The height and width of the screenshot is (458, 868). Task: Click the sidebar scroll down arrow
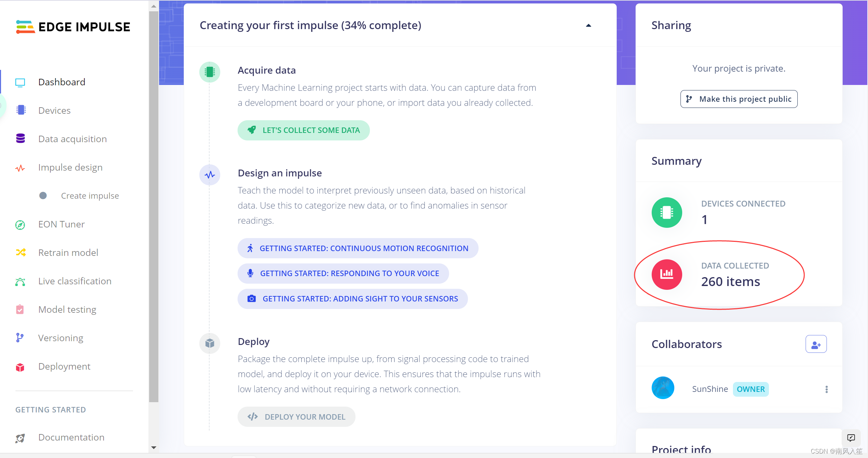pos(154,447)
